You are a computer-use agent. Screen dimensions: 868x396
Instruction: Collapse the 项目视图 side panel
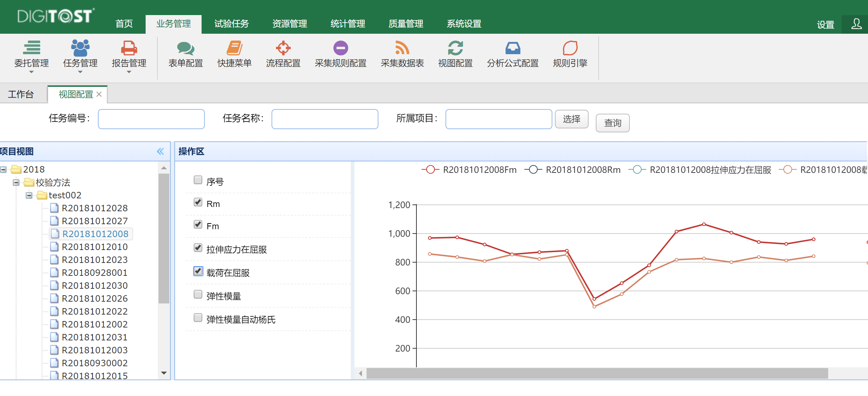click(x=160, y=151)
